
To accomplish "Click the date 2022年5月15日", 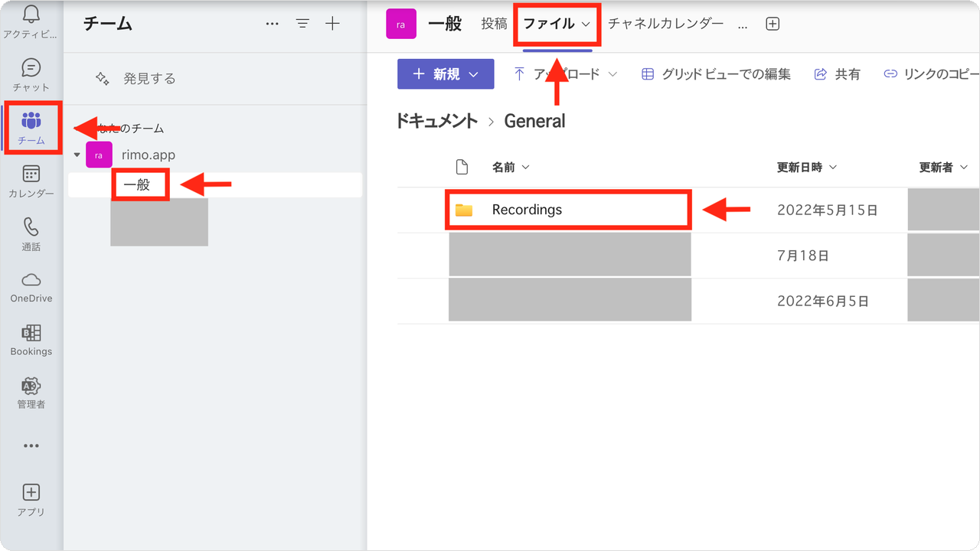I will coord(828,210).
